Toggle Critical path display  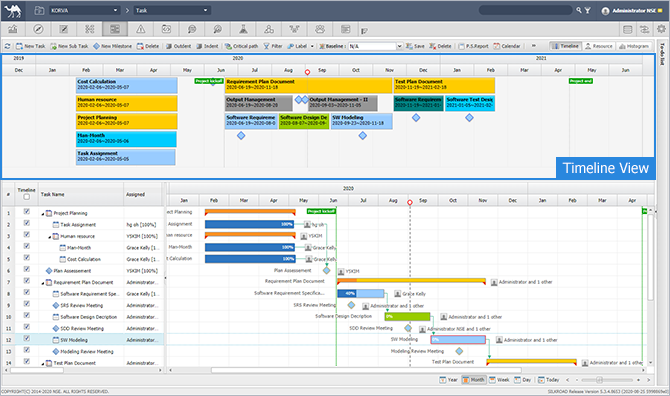pos(241,46)
